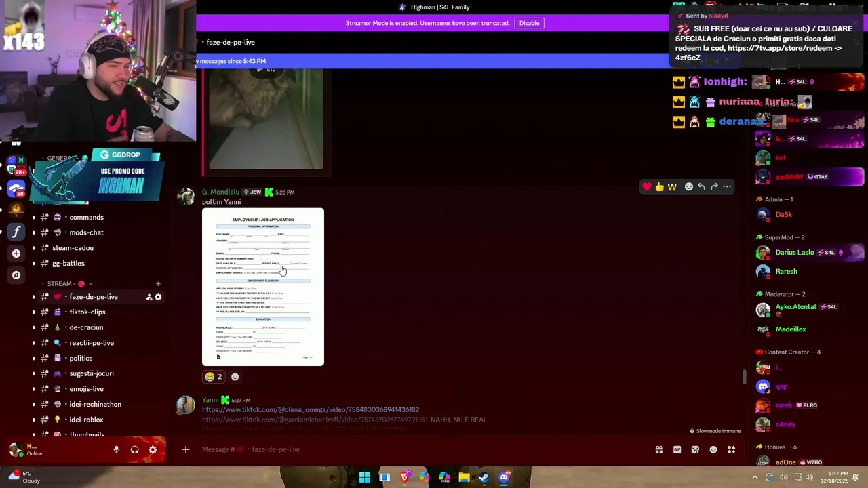Screen dimensions: 868x488
Task: Open more options for the hovered message
Action: pos(727,187)
